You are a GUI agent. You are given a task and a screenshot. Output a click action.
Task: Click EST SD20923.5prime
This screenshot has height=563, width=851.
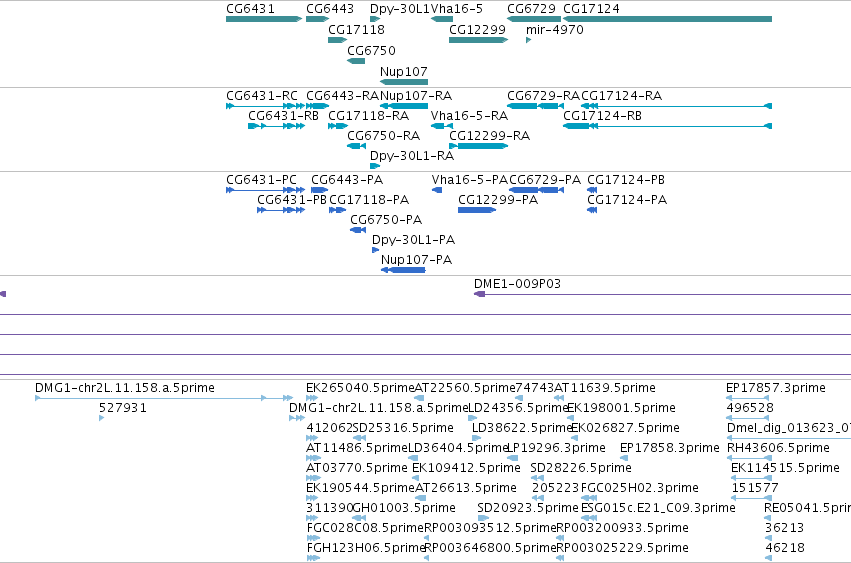click(528, 509)
